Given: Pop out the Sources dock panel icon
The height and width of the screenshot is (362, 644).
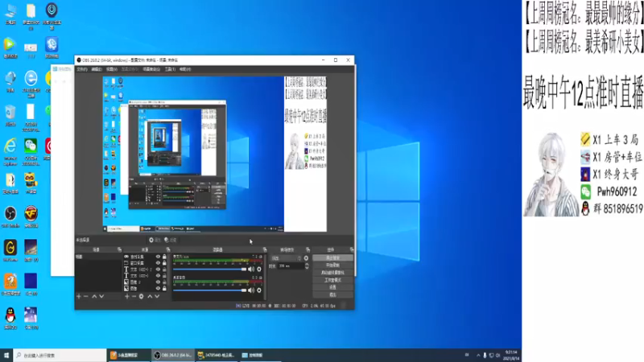Looking at the screenshot, I should [x=168, y=249].
